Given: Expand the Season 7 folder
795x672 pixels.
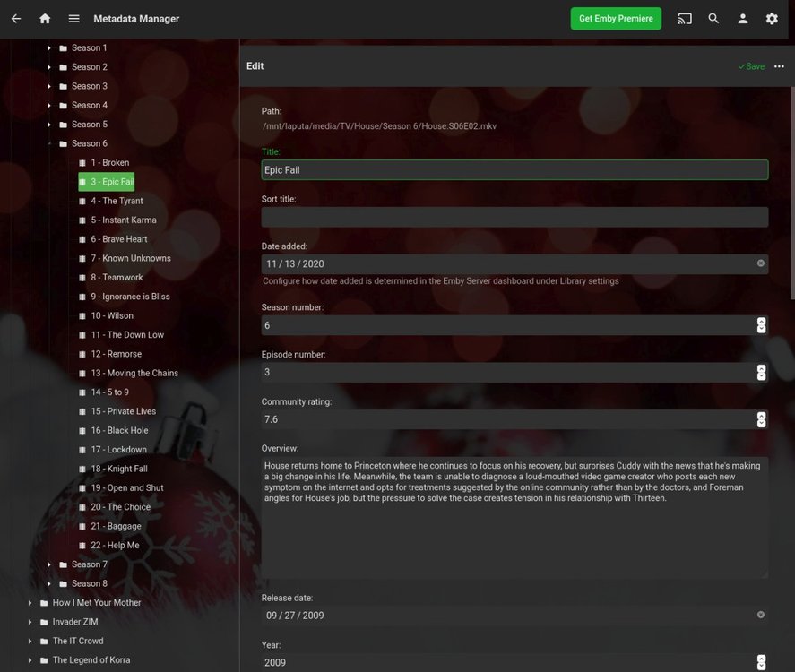Looking at the screenshot, I should pos(50,564).
